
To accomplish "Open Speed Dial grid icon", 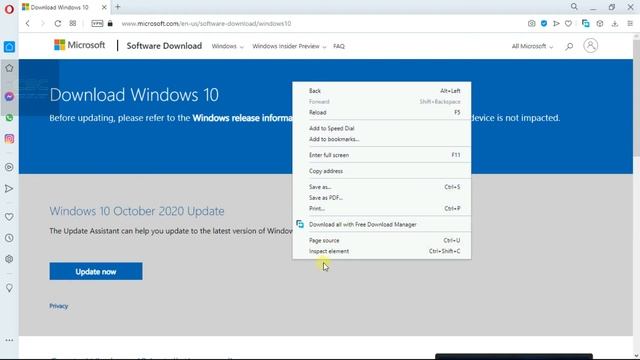I will [73, 24].
